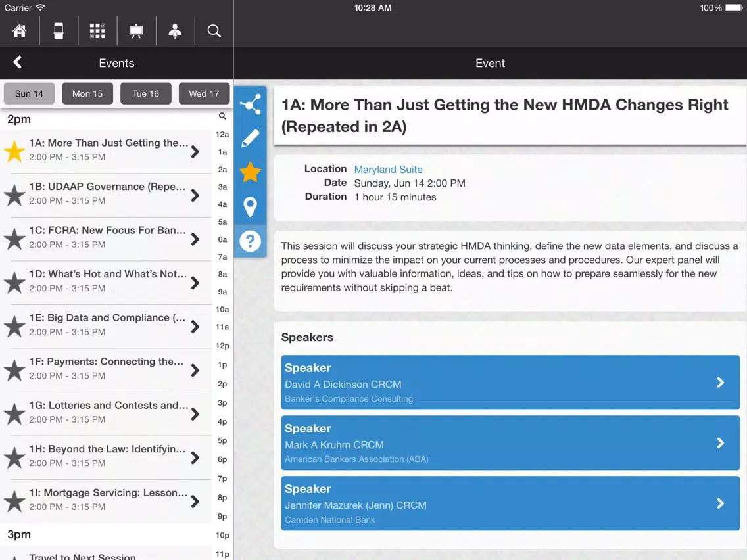This screenshot has width=747, height=560.
Task: Favorite the 1C FCRA session star
Action: (x=14, y=239)
